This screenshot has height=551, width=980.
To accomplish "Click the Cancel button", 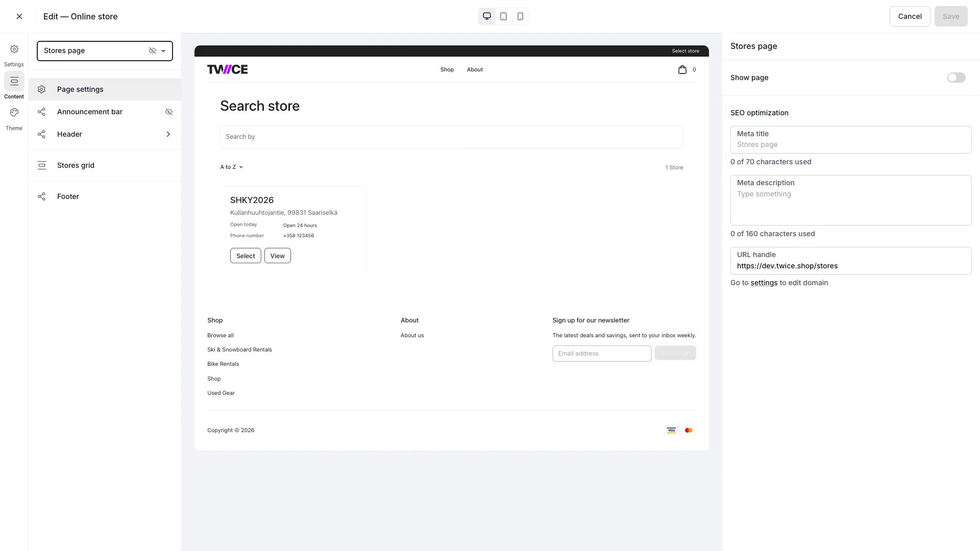I will 910,16.
